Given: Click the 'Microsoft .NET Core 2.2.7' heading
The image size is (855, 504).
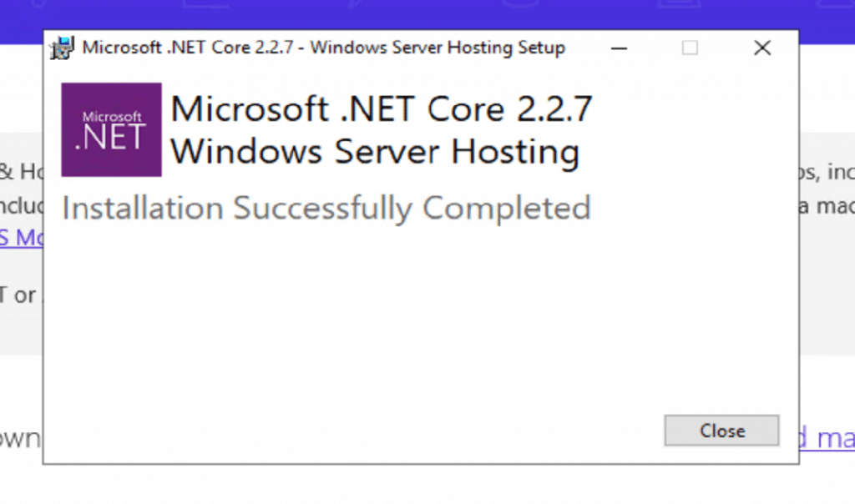Looking at the screenshot, I should point(381,109).
